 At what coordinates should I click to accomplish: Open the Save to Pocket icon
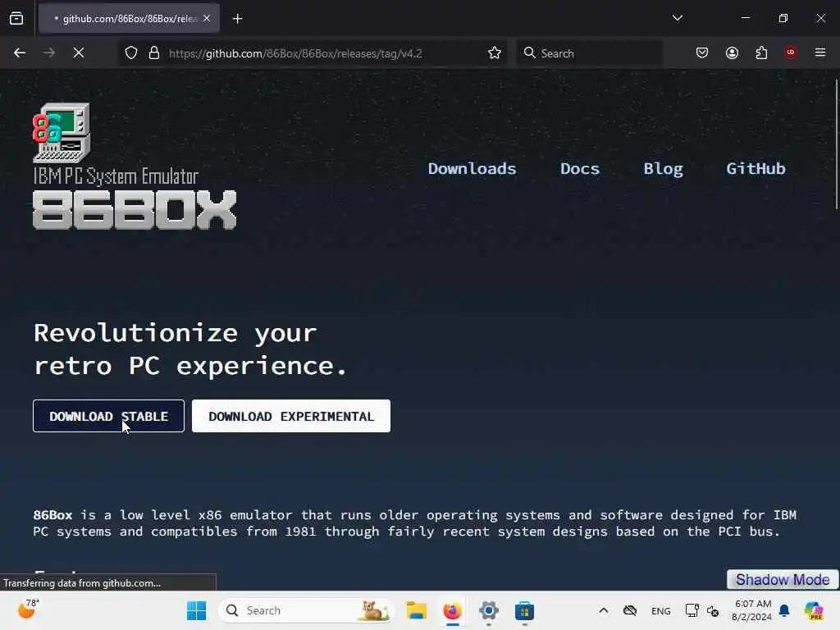tap(702, 52)
